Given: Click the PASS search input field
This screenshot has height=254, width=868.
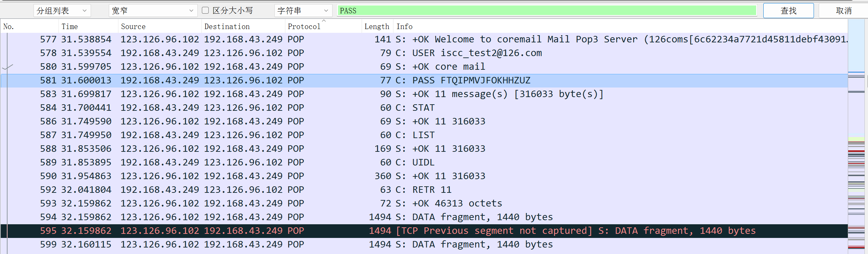Looking at the screenshot, I should point(547,11).
